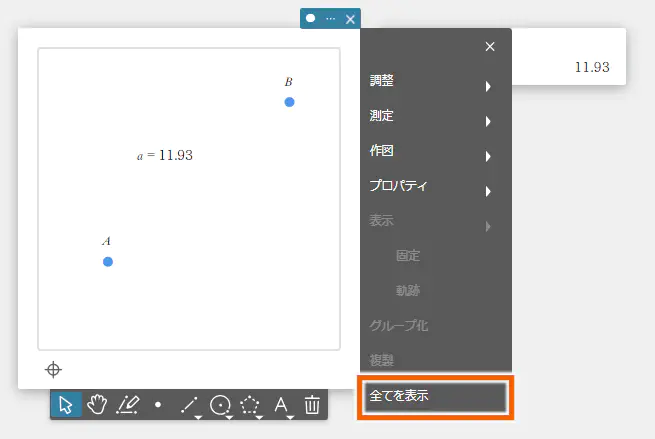This screenshot has width=655, height=439.
Task: Select the text label tool
Action: 281,405
